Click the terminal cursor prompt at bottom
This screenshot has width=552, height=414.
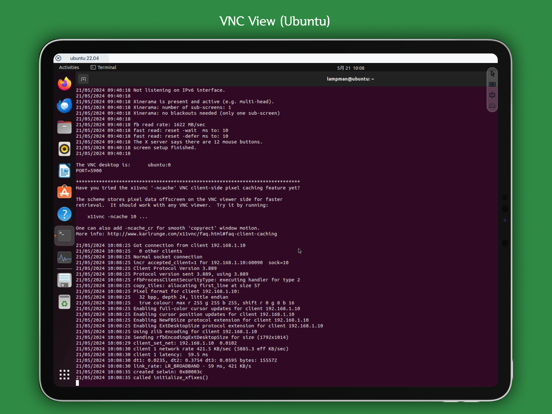point(77,383)
